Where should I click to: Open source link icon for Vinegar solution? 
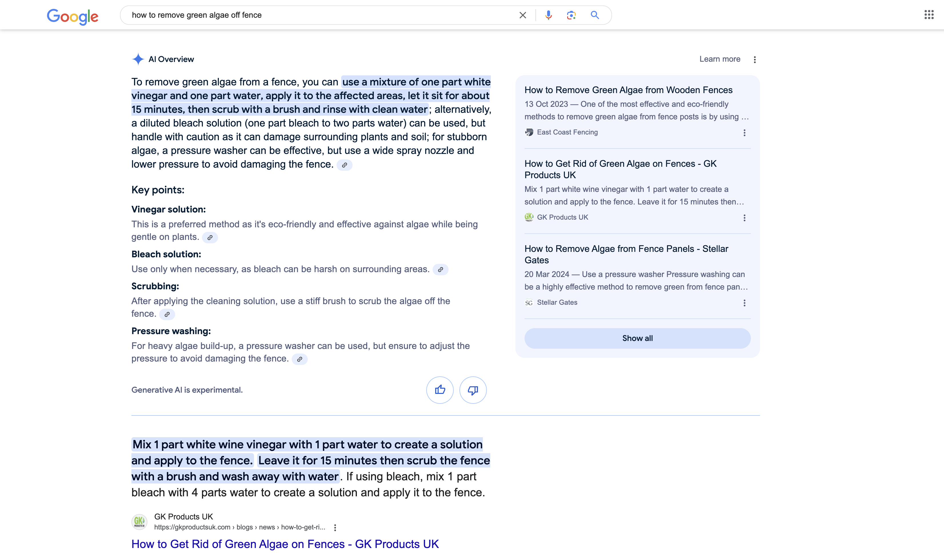point(210,237)
